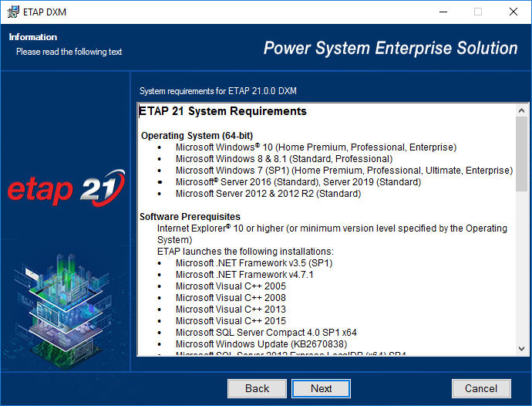Click the scroll up arrow in requirements box
Viewport: 532px width, 406px height.
(521, 110)
